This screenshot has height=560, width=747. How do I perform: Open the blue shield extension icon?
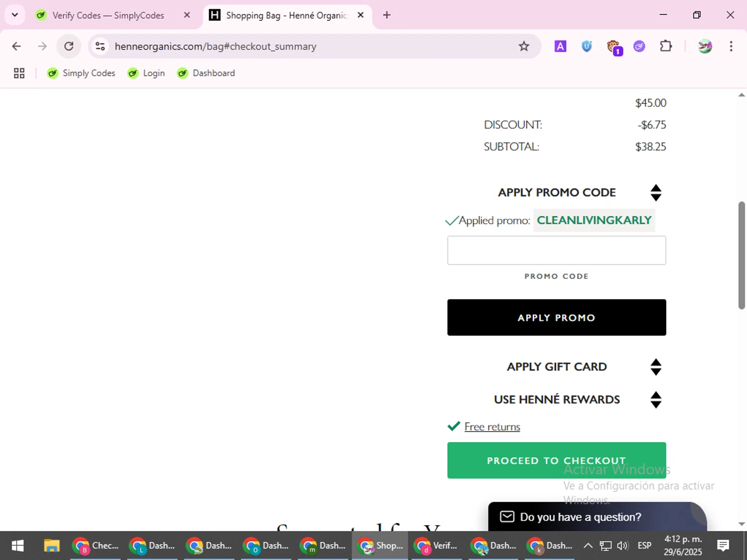587,46
